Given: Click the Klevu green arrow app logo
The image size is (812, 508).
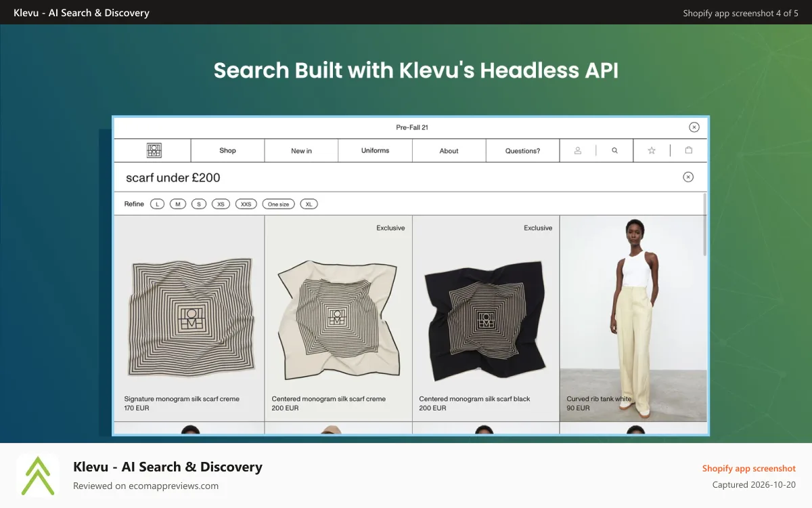Looking at the screenshot, I should (38, 475).
